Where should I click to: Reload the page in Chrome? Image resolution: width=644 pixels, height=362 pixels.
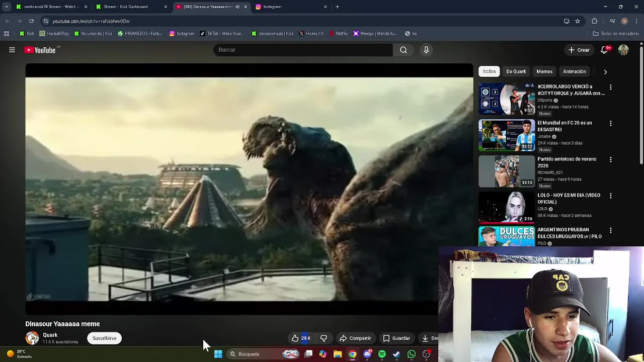(31, 21)
